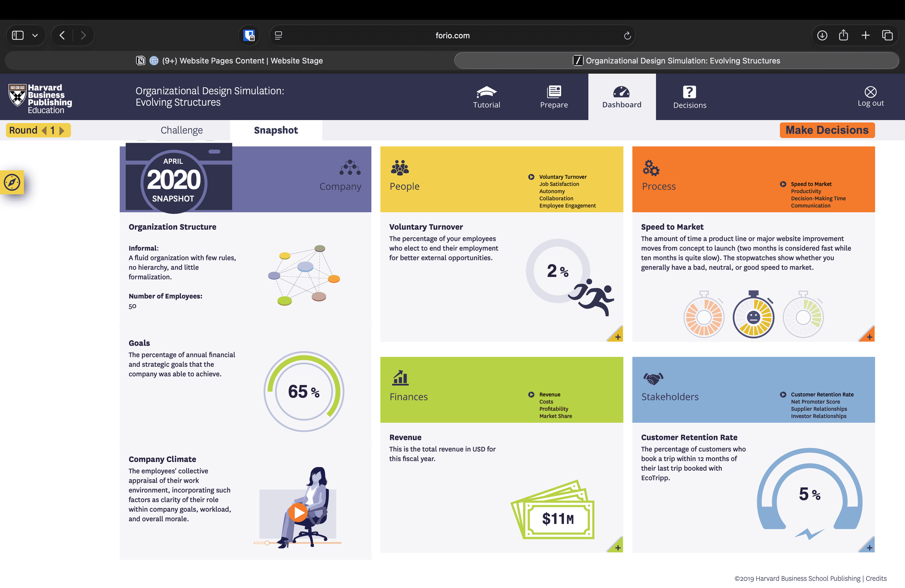
Task: Advance to next round with right arrow
Action: pos(62,131)
